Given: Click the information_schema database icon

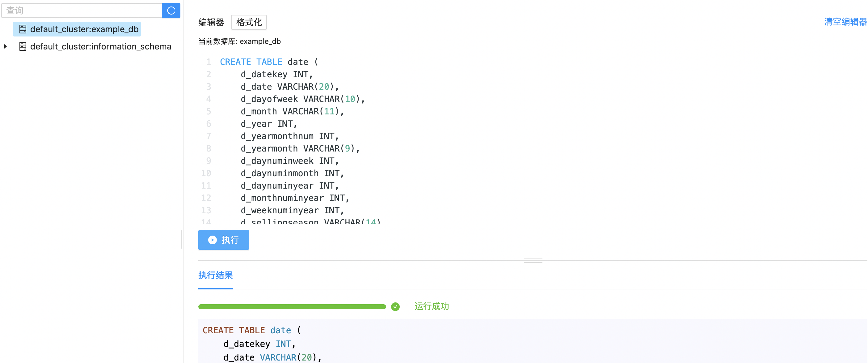Looking at the screenshot, I should tap(23, 47).
